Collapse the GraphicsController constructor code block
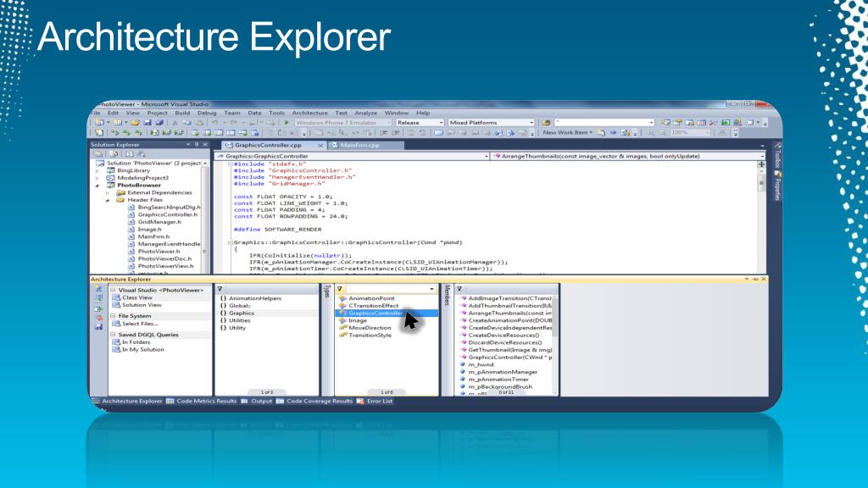This screenshot has width=868, height=488. tap(231, 242)
